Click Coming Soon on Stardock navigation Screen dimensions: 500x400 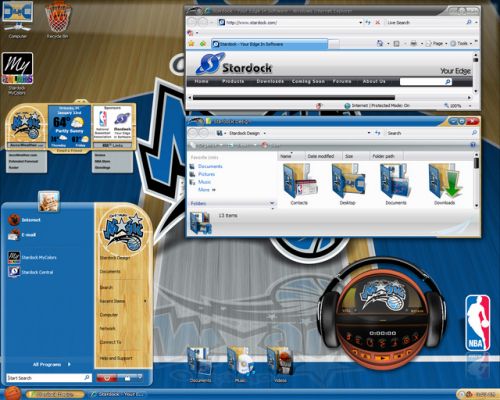(308, 81)
